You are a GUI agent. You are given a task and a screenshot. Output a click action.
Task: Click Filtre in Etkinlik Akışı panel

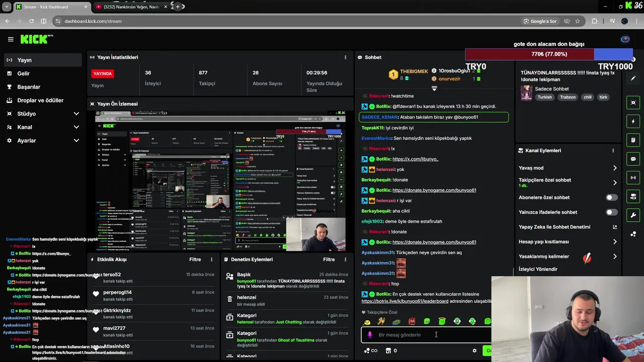[195, 259]
